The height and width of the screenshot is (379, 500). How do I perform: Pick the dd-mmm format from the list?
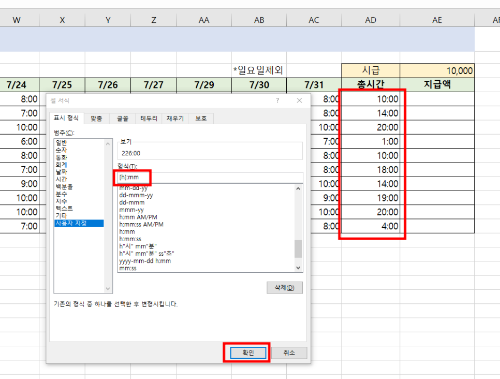tap(132, 203)
